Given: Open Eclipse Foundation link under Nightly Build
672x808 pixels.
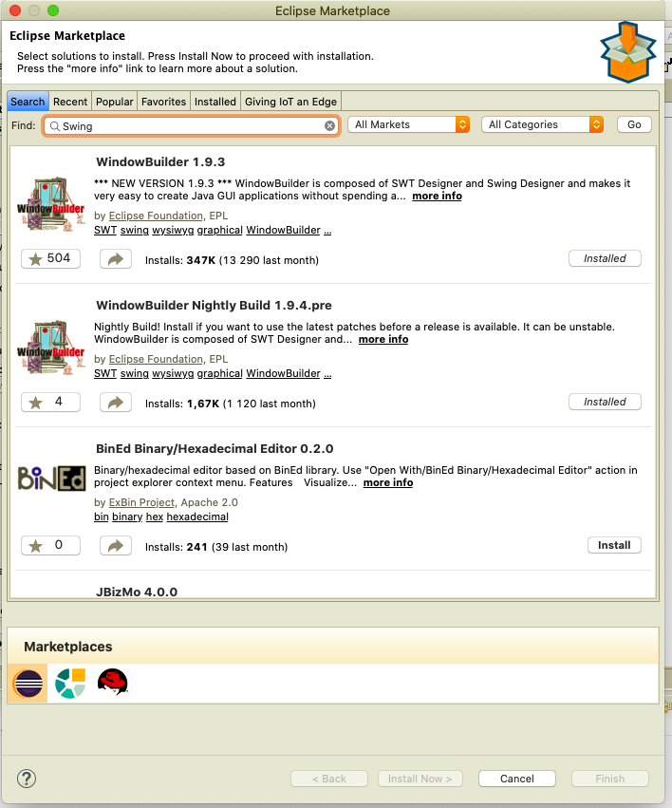Looking at the screenshot, I should (x=156, y=359).
